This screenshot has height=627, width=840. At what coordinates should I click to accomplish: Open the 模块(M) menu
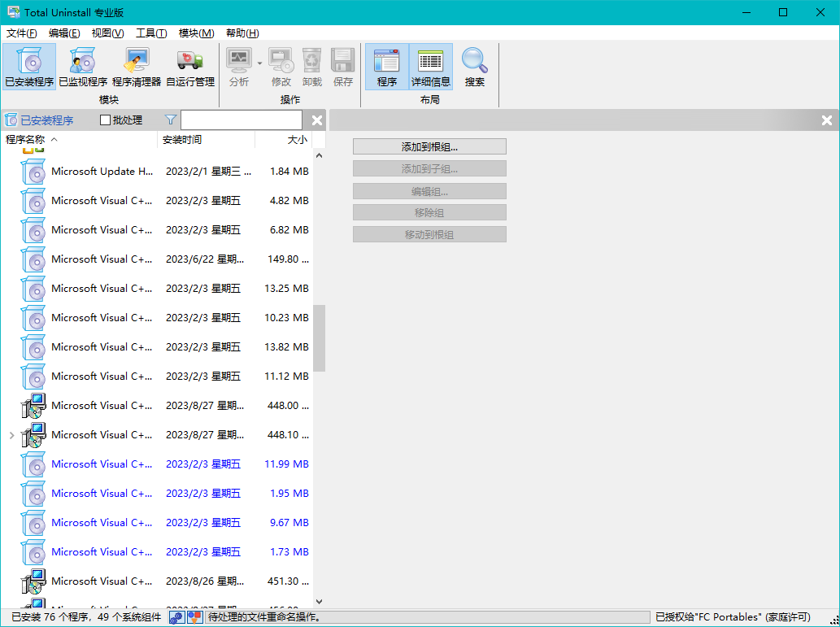(x=196, y=33)
